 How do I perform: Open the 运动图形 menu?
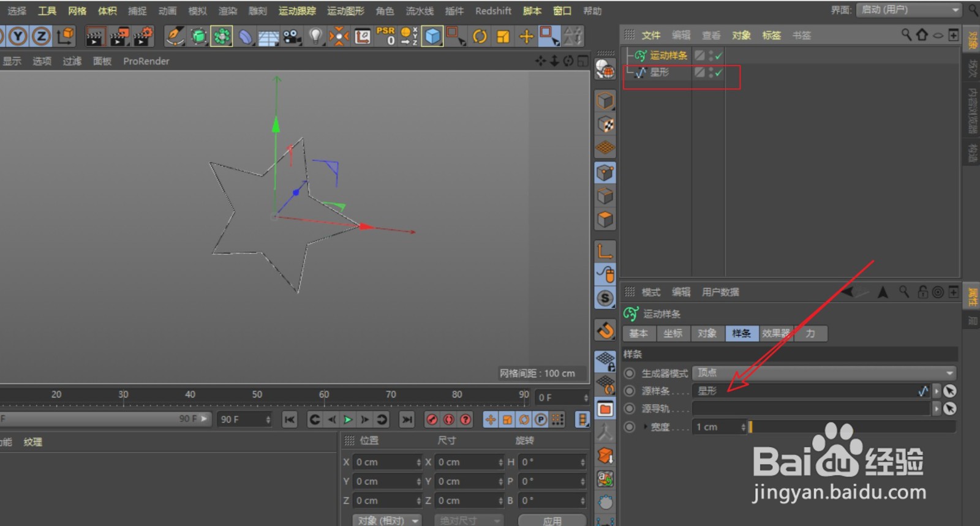tap(345, 10)
